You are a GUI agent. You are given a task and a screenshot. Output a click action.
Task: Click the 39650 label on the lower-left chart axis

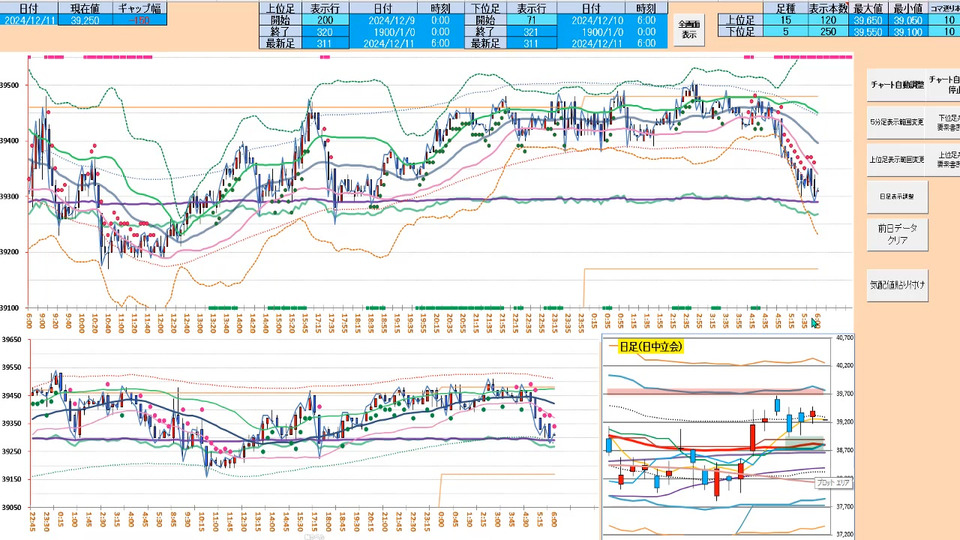[x=12, y=340]
